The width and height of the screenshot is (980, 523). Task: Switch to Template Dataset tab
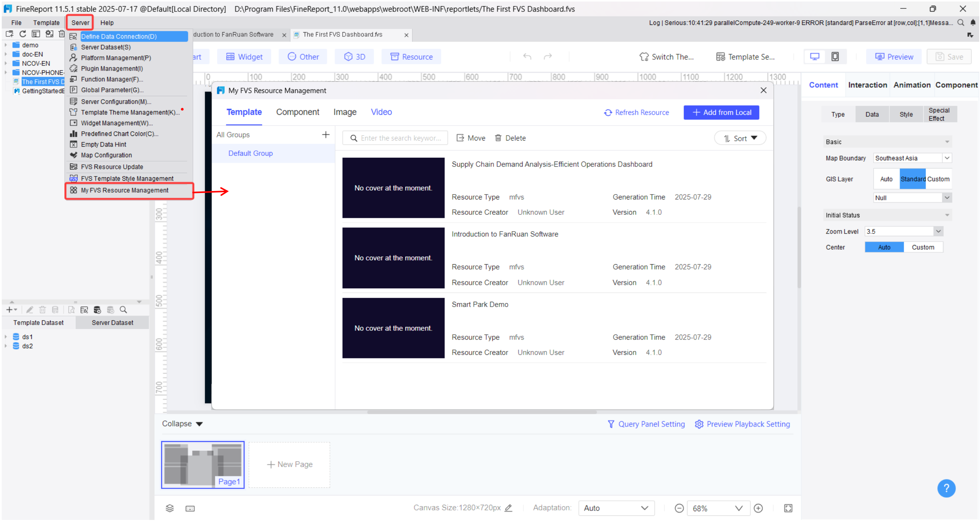click(x=38, y=322)
